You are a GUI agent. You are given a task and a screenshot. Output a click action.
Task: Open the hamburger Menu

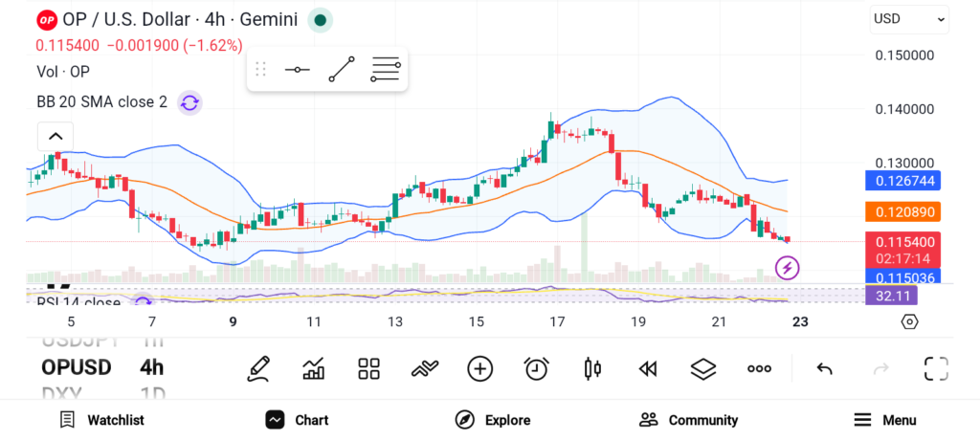coord(884,420)
